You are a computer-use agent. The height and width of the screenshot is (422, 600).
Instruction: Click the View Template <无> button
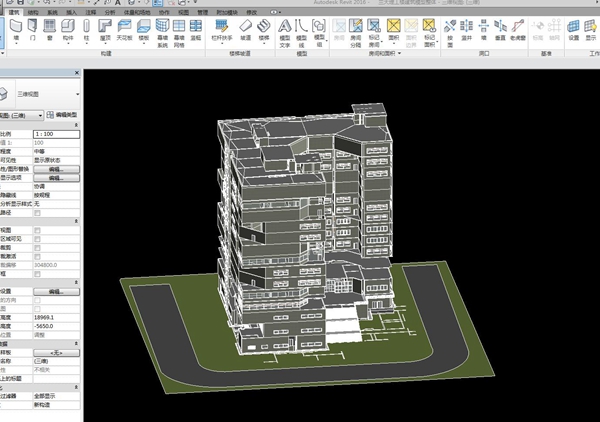pos(56,353)
